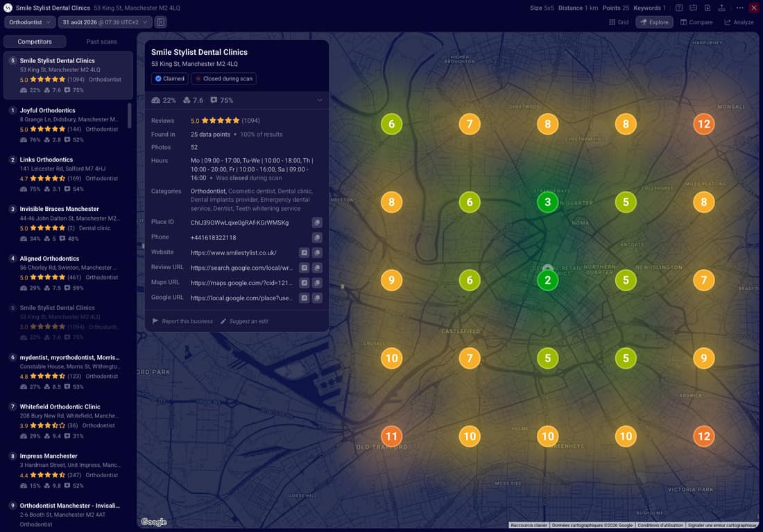
Task: Toggle the sidebar panel layout icon
Action: [x=161, y=22]
